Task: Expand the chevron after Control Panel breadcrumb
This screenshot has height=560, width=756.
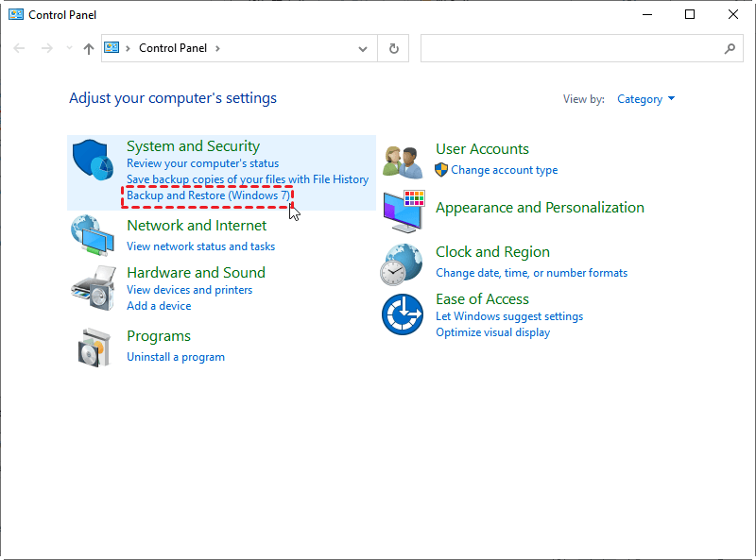Action: 217,48
